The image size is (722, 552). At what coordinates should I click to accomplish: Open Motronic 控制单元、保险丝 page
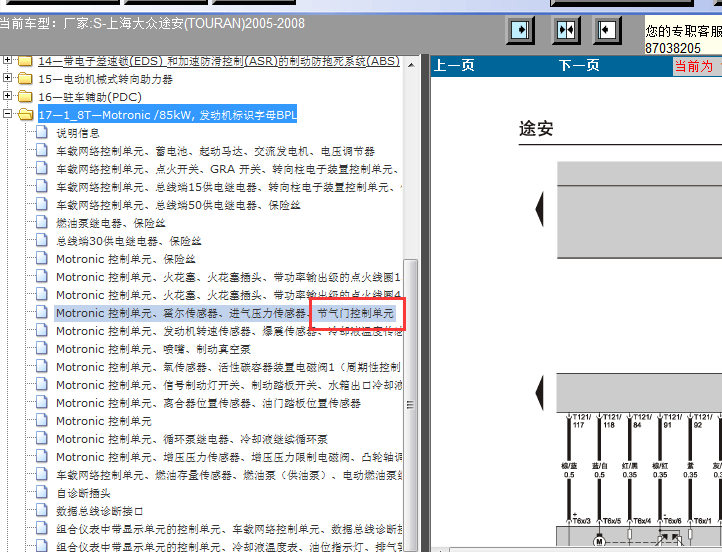point(126,259)
